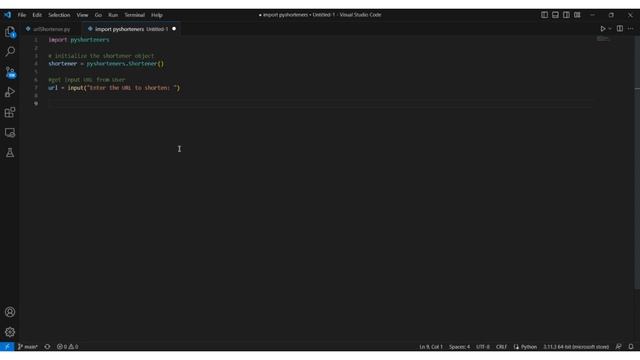Open the Accounts menu
Screen dimensions: 640x360
coord(10,312)
